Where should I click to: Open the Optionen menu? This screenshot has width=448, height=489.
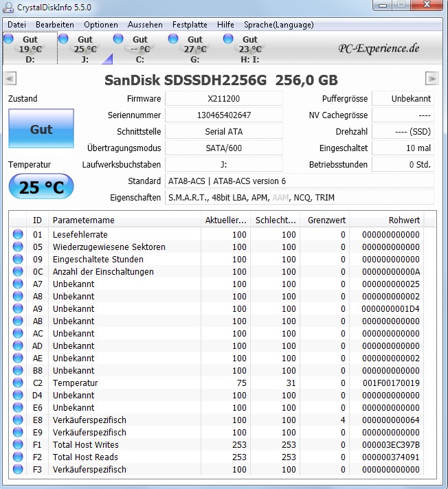click(101, 25)
